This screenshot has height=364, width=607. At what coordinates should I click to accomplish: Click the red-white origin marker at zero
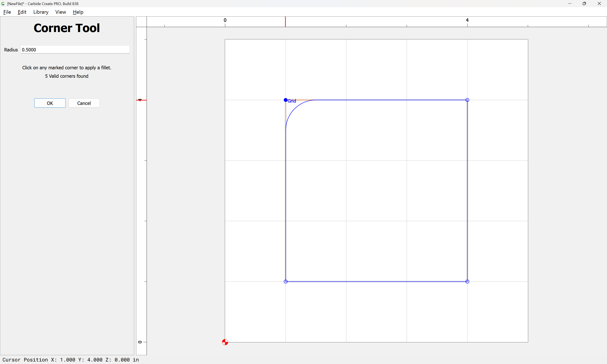point(225,342)
